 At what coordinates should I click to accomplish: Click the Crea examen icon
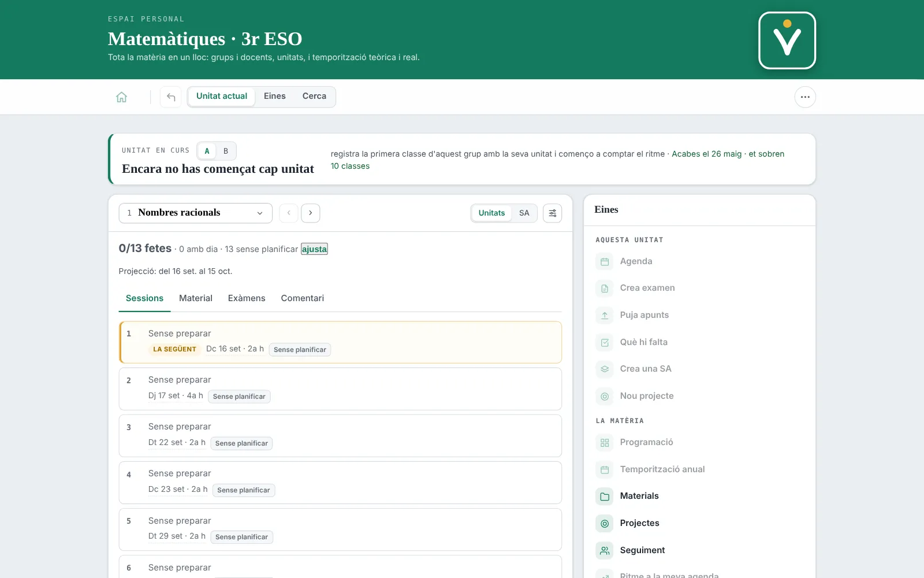pos(605,288)
